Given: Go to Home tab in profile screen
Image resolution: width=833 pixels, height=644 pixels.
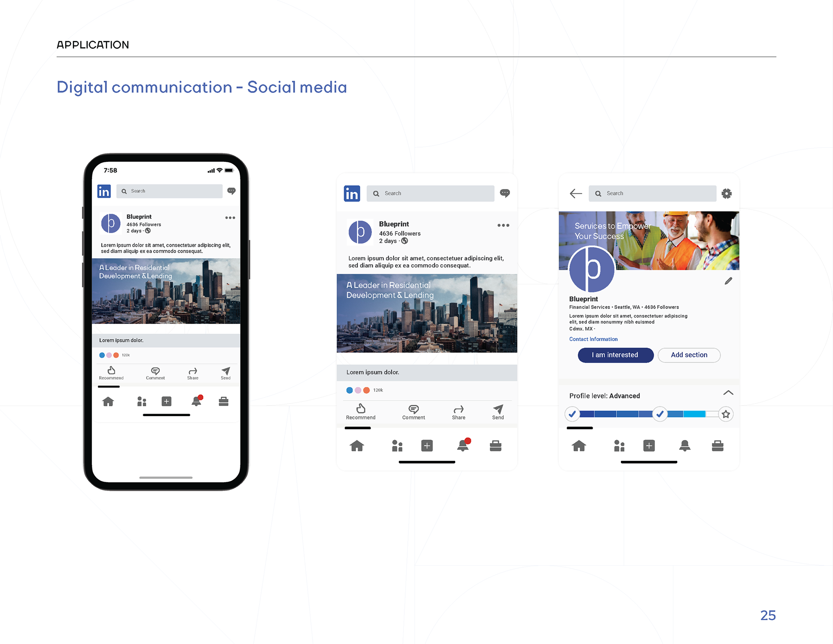Looking at the screenshot, I should tap(579, 446).
